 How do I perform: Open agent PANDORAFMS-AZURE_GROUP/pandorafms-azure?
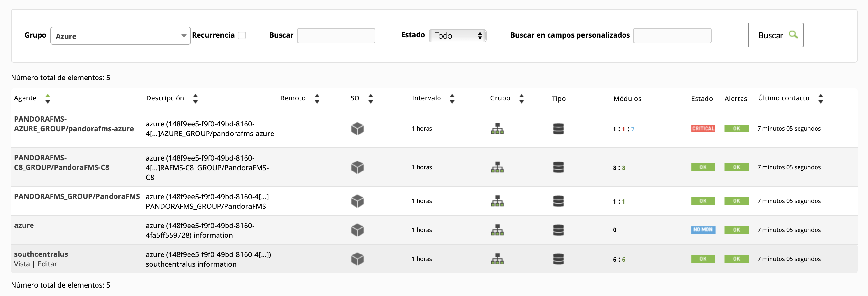click(x=74, y=124)
